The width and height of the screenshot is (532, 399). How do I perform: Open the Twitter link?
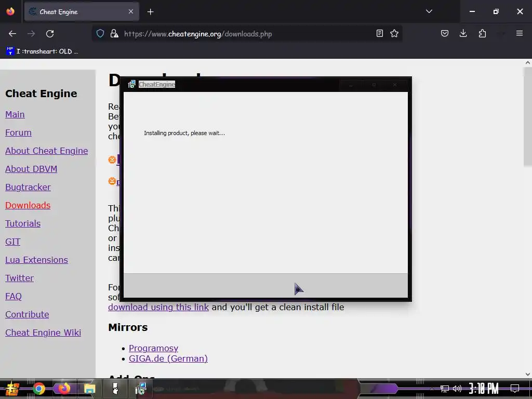(x=19, y=278)
